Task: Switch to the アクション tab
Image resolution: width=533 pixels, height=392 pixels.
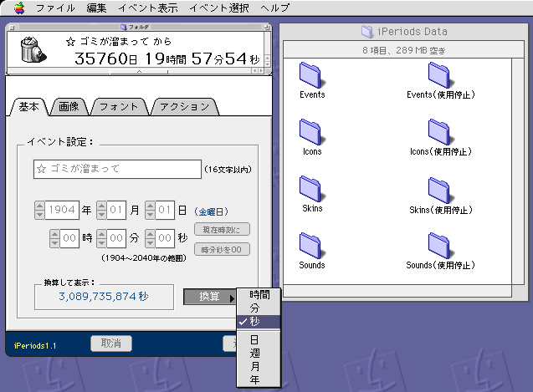Action: coord(185,107)
